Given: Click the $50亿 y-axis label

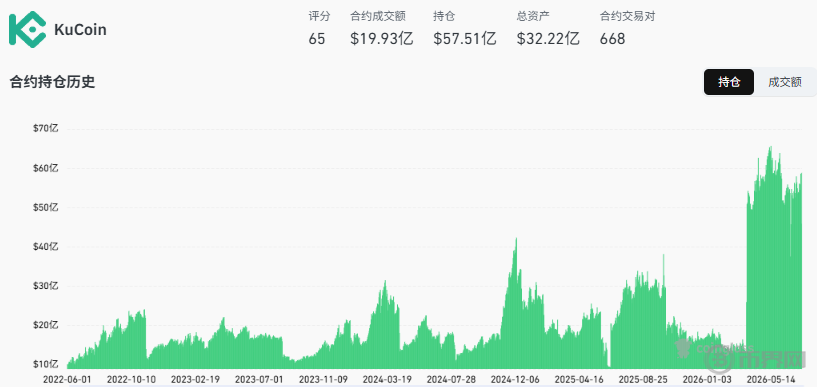Looking at the screenshot, I should click(46, 207).
